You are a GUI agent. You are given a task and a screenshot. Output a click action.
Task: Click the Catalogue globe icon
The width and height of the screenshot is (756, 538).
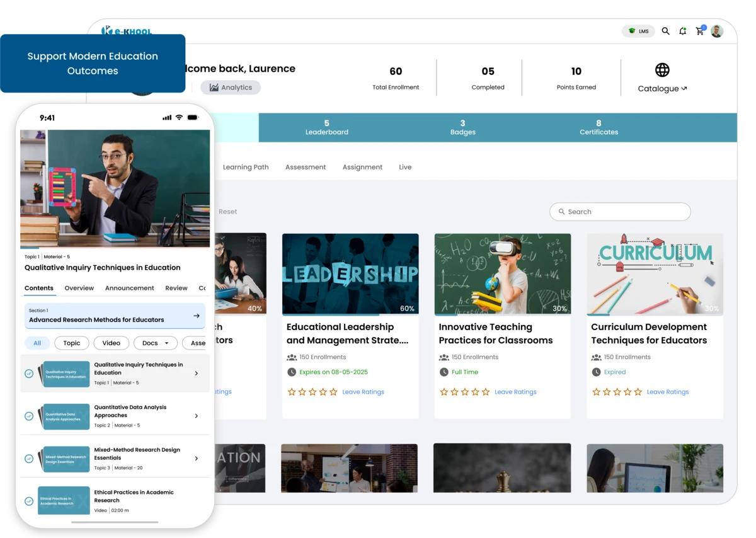pos(661,70)
